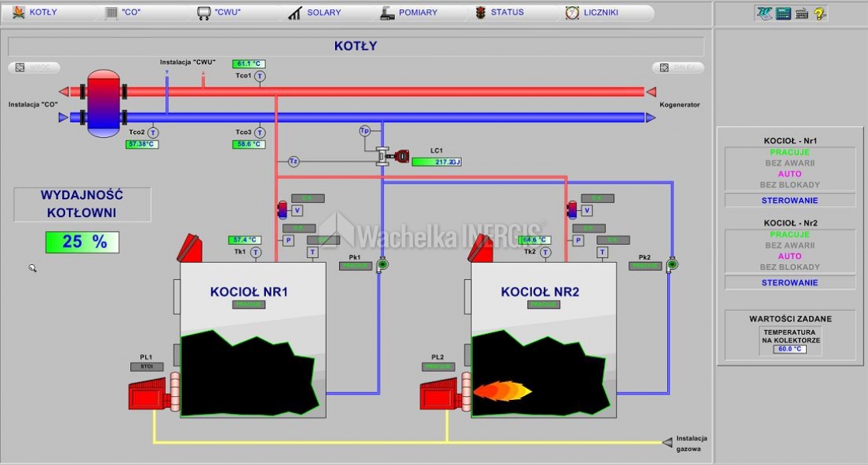Click the Pk1 pump icon
The width and height of the screenshot is (868, 465).
point(382,265)
